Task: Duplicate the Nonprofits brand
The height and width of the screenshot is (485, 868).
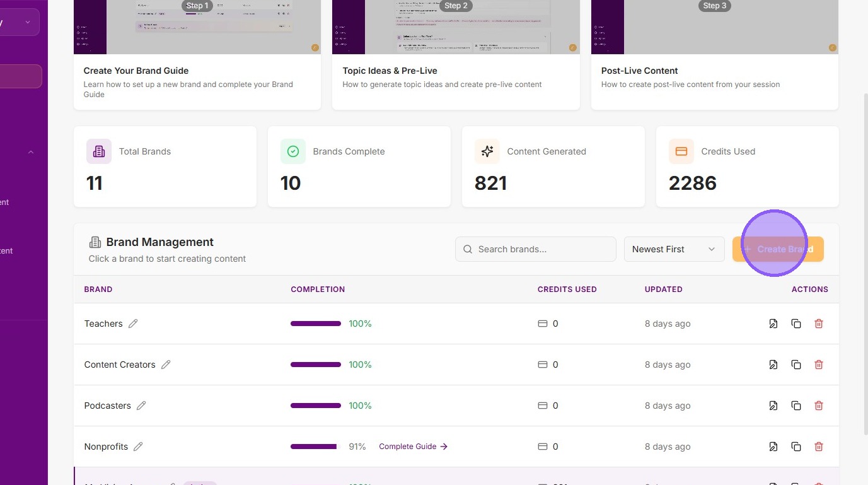Action: [796, 447]
